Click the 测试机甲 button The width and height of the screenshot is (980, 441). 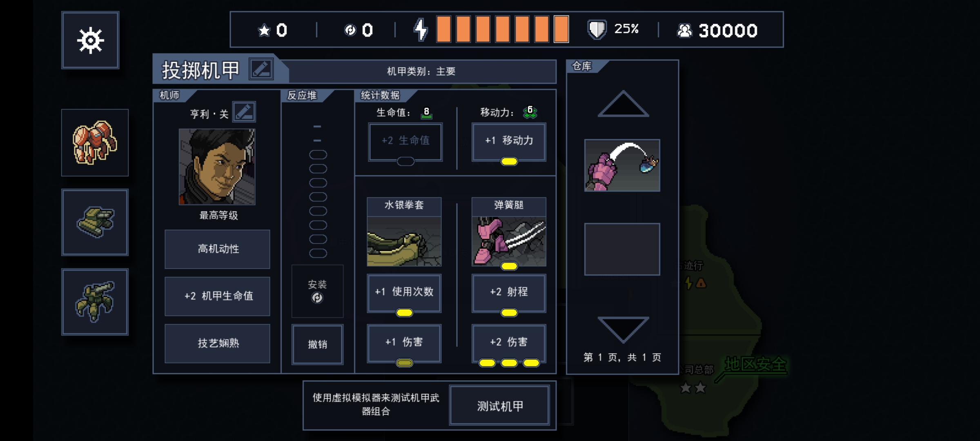[499, 406]
